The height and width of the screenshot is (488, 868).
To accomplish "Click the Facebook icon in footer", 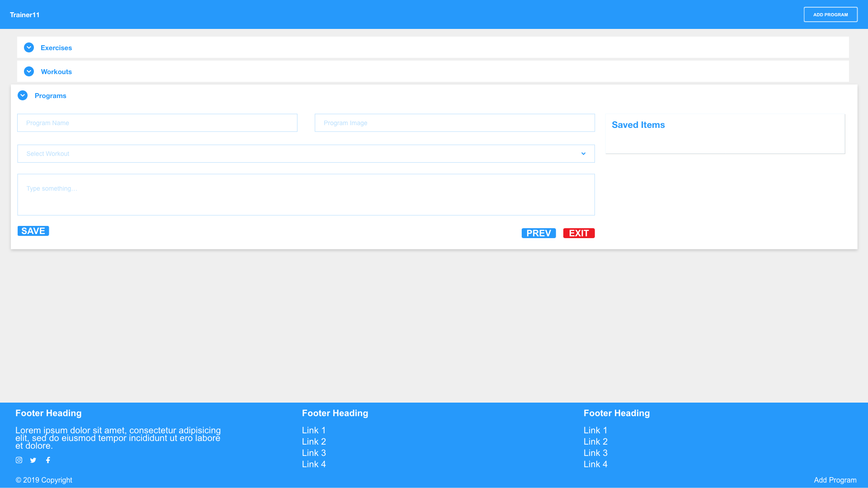I will point(48,460).
